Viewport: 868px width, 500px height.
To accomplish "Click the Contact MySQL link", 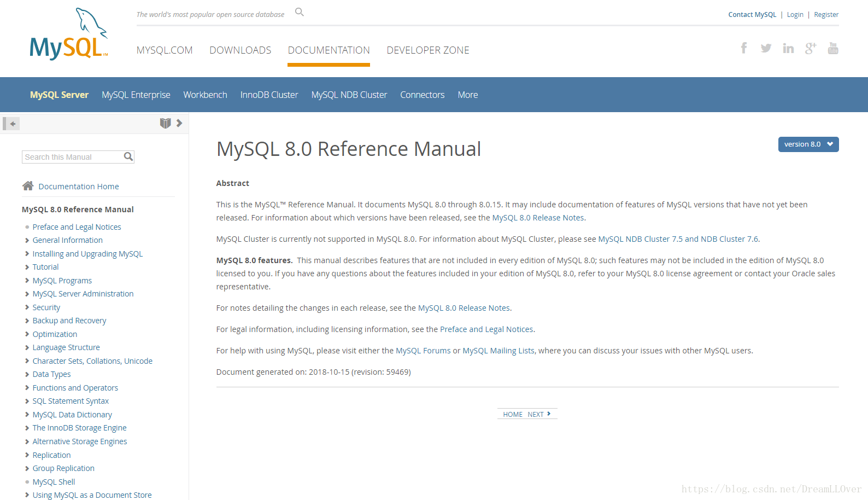I will [x=752, y=15].
